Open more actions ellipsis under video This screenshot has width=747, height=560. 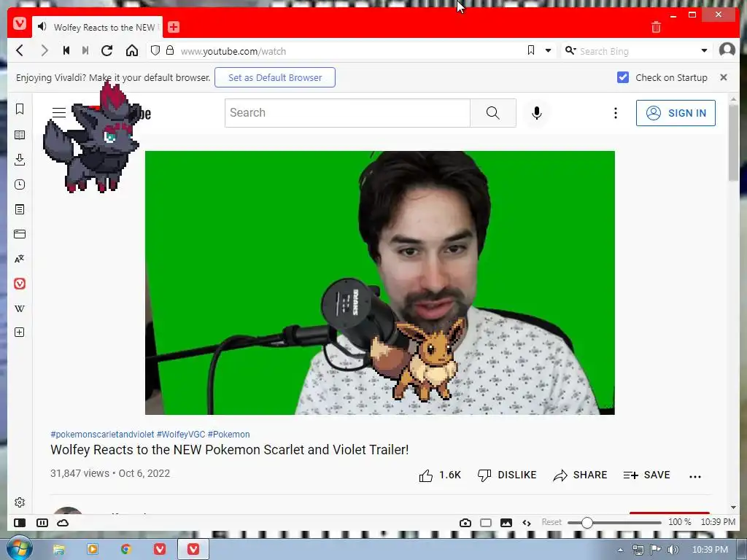(x=695, y=476)
